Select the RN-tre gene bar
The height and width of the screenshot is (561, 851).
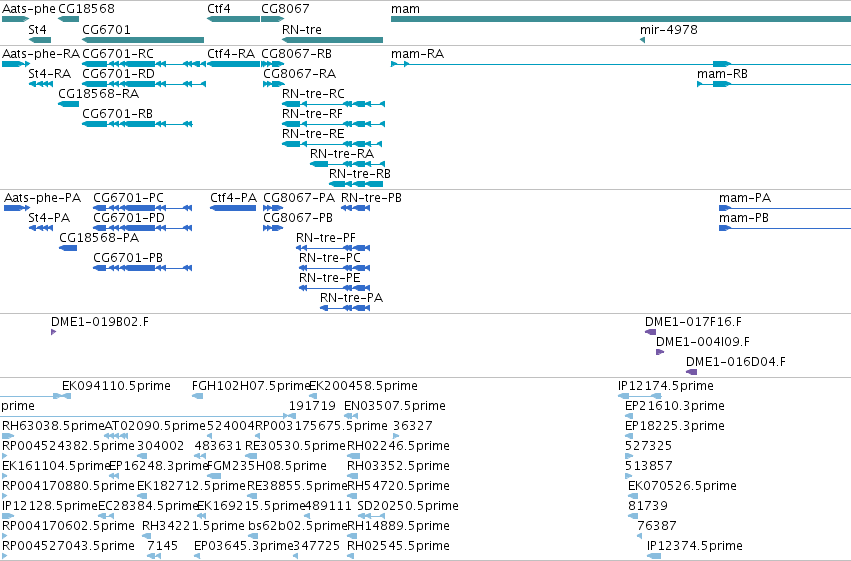[x=333, y=40]
